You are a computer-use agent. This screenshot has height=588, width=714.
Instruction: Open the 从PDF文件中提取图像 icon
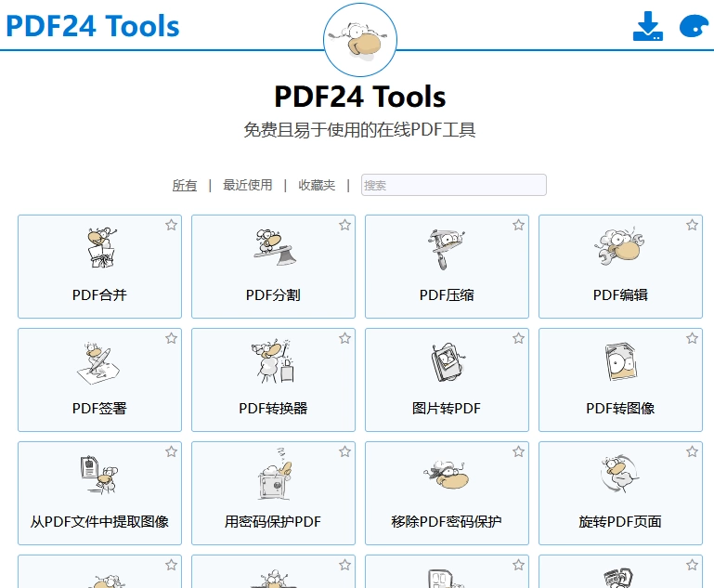99,475
